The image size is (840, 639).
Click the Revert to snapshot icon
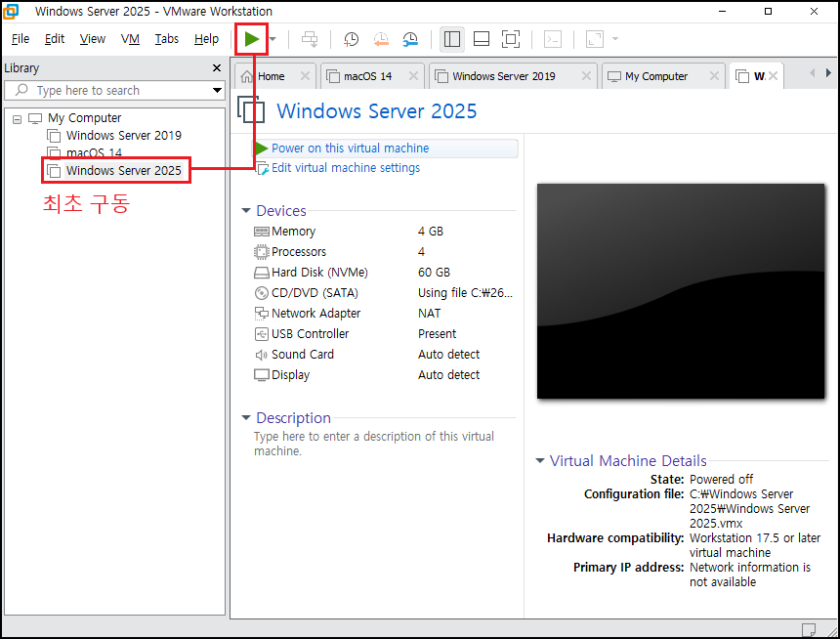[381, 39]
